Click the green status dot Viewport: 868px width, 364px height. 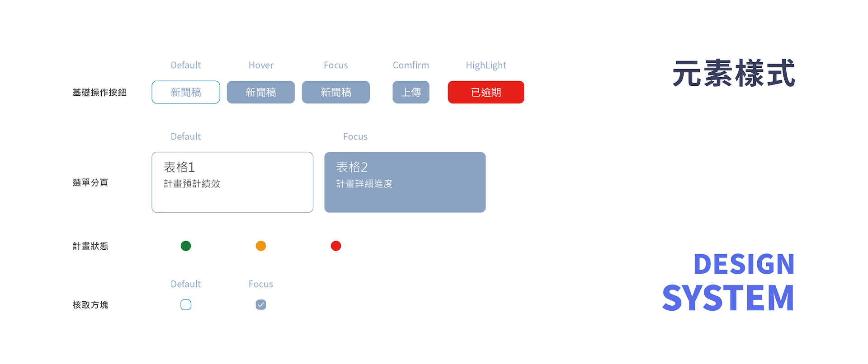(186, 246)
